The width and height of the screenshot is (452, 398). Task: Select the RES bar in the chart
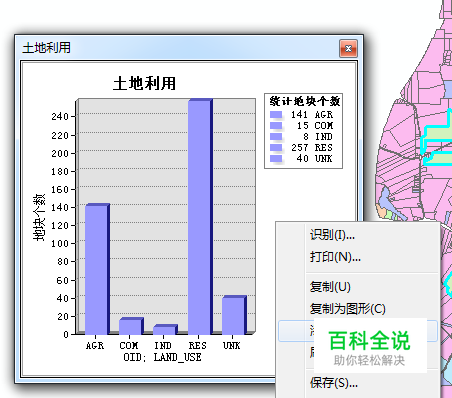coord(200,217)
